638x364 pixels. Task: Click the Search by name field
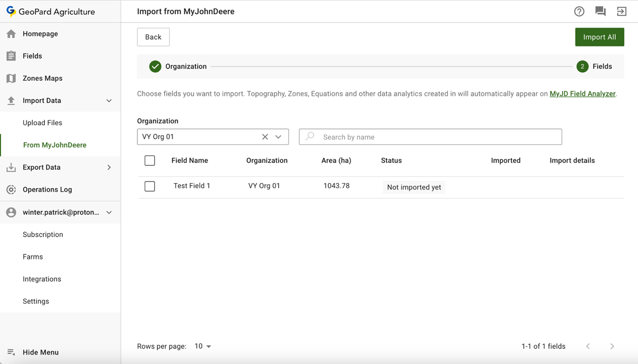coord(438,137)
